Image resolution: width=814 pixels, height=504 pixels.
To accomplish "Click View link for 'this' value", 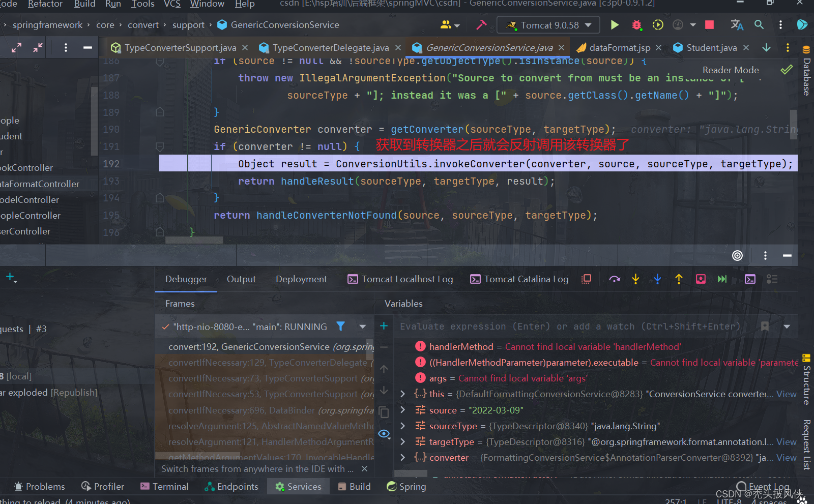I will [x=786, y=394].
